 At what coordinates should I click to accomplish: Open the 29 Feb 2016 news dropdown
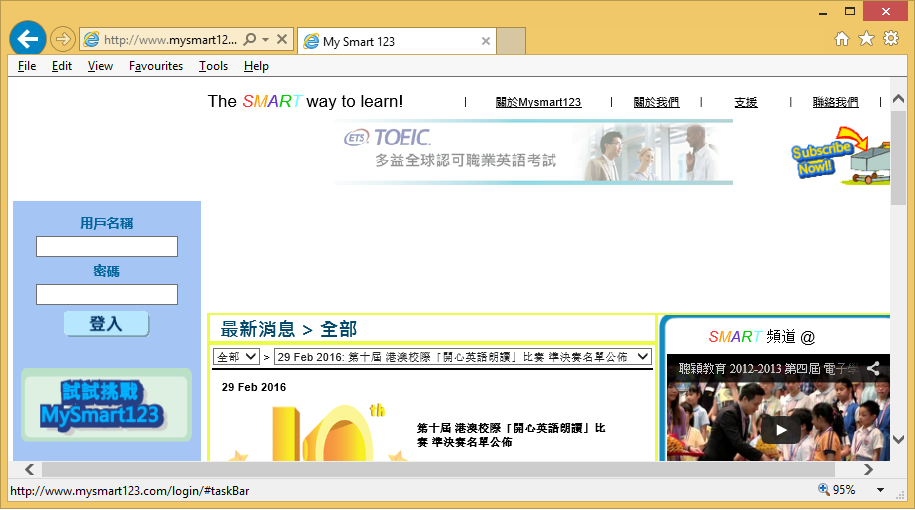click(462, 357)
